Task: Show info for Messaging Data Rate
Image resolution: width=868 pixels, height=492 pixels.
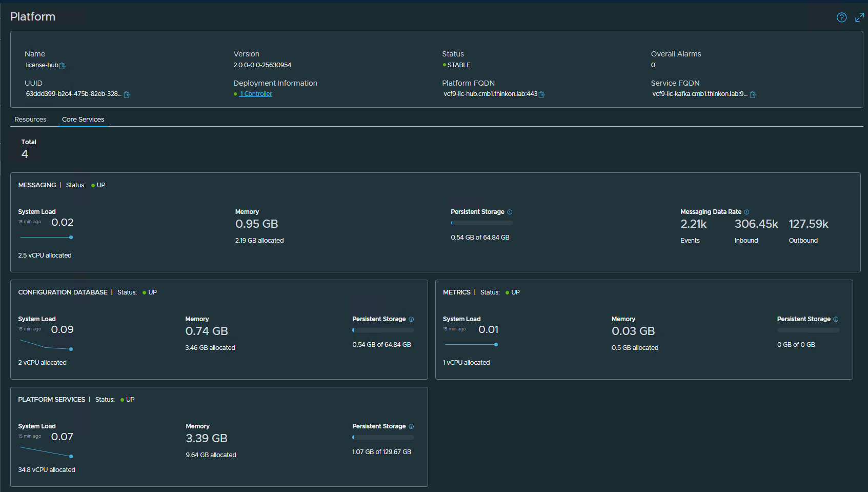Action: point(746,212)
